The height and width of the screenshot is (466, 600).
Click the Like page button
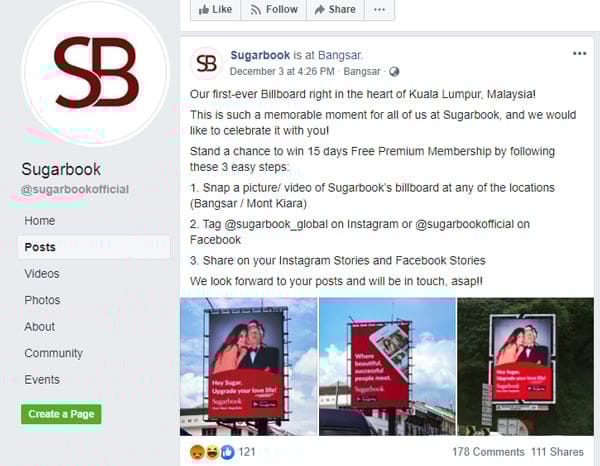click(x=215, y=9)
